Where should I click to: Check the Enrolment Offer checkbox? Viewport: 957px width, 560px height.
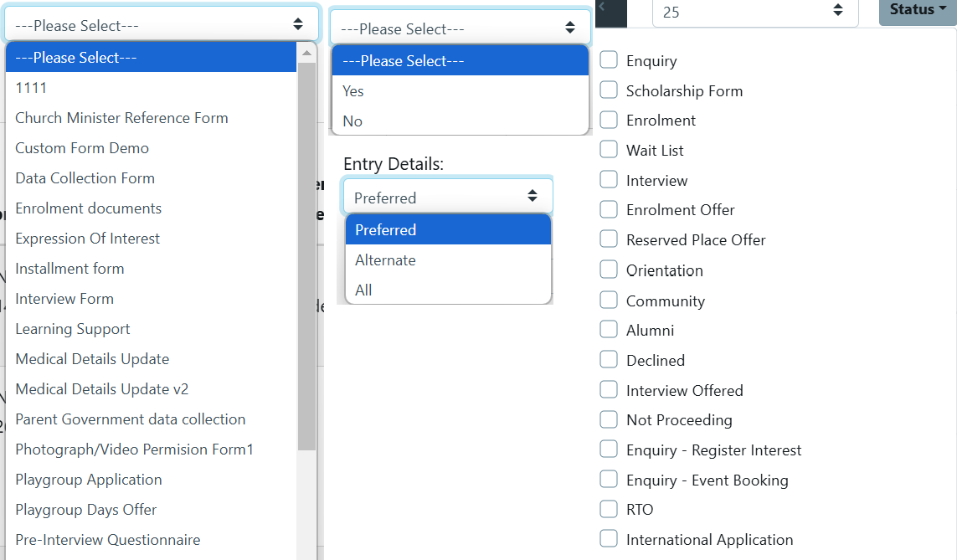609,209
